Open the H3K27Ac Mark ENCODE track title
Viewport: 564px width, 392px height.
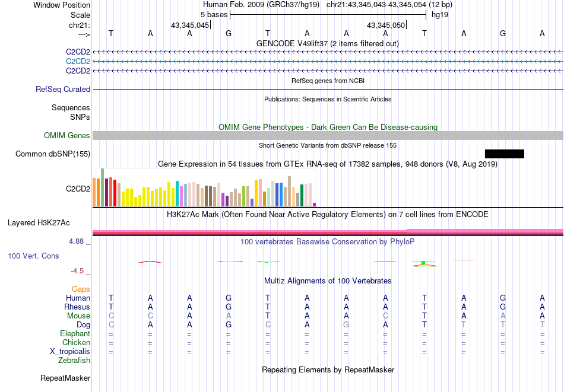(328, 215)
